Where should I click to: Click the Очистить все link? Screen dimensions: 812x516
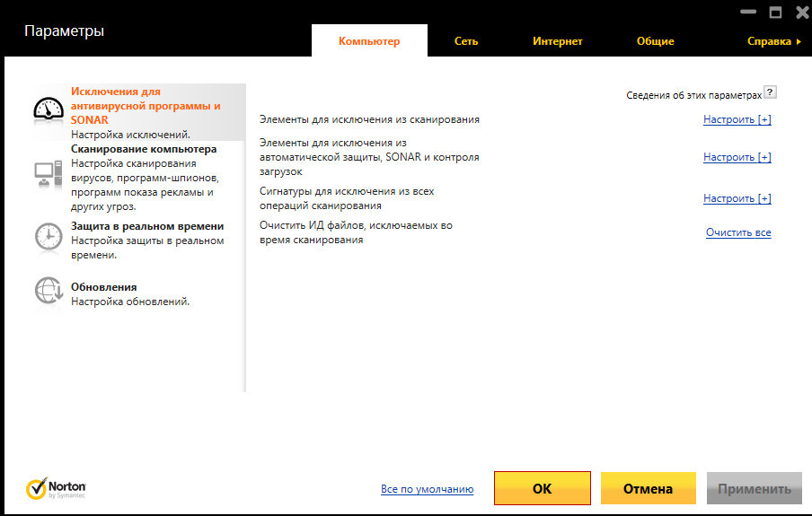(x=737, y=233)
